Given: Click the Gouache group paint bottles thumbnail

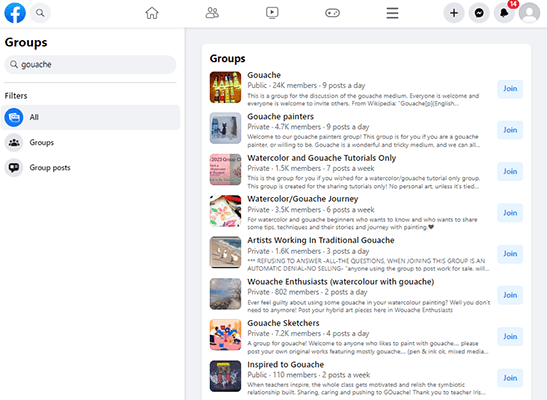Looking at the screenshot, I should click(x=225, y=88).
